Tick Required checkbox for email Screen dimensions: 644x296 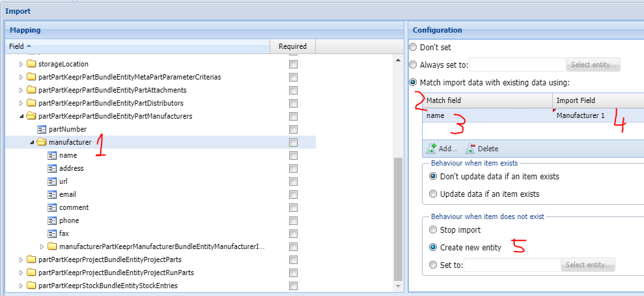(293, 194)
